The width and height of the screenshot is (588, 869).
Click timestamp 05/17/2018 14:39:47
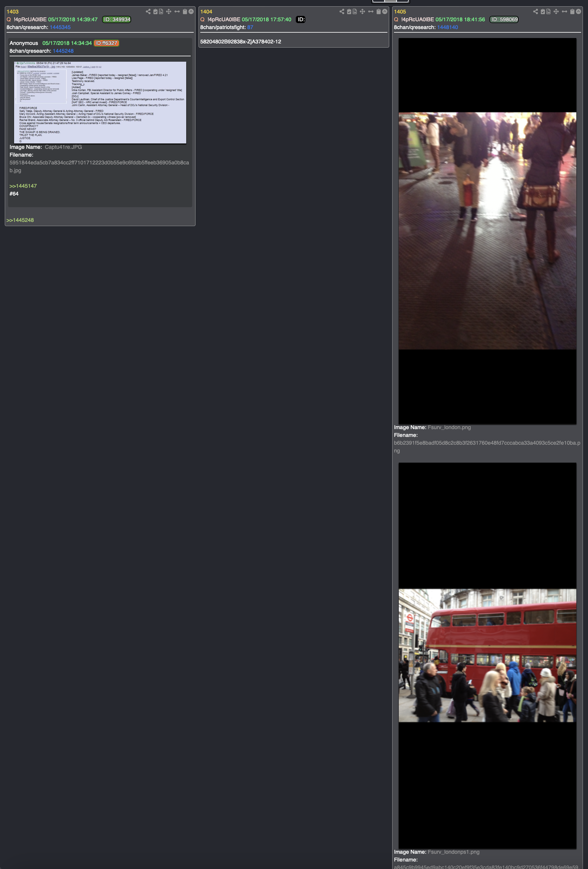click(x=73, y=19)
